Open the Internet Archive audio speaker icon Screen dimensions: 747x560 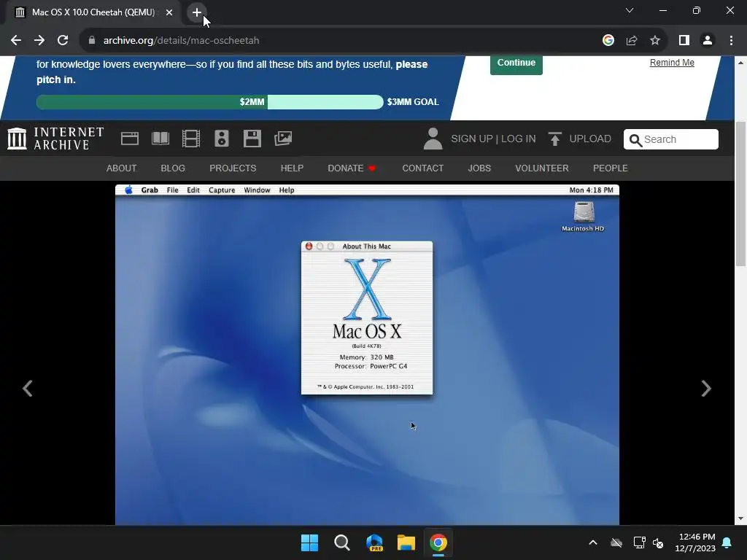(x=222, y=139)
